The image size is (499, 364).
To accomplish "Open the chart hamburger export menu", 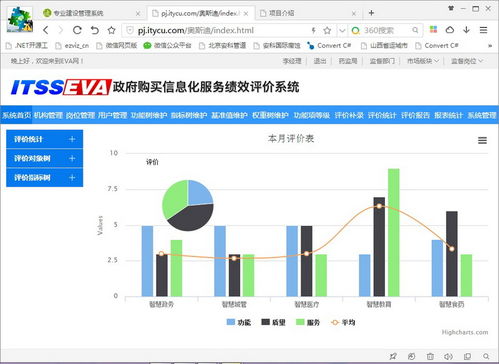I will 482,141.
